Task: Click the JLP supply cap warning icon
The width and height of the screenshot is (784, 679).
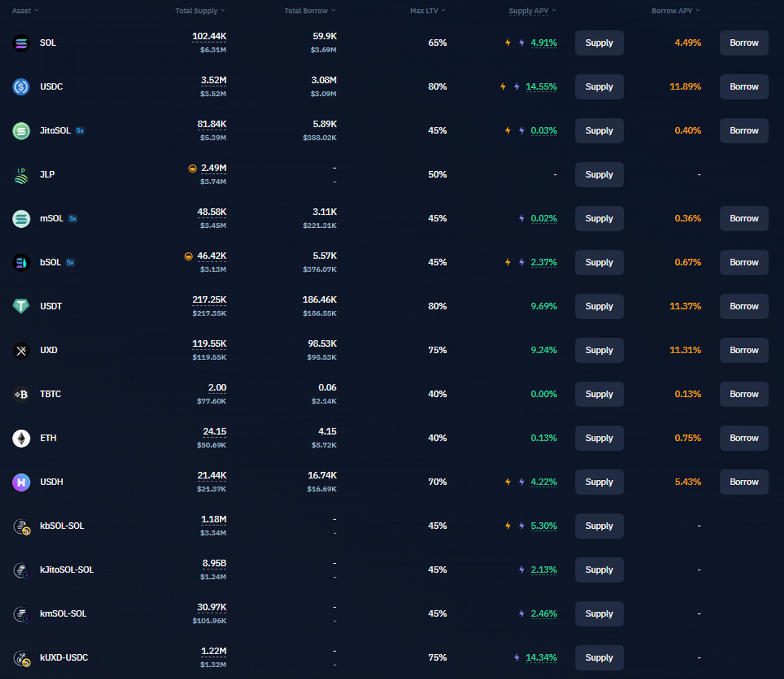Action: pos(192,169)
